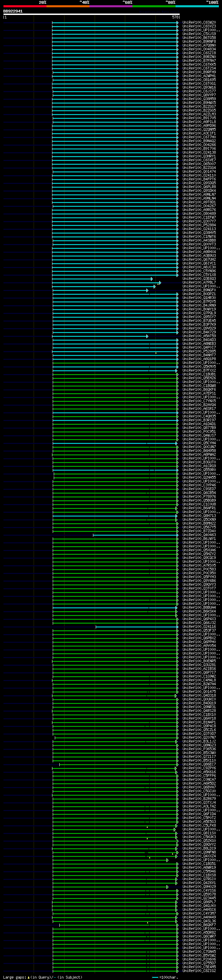
Task: Select label UniRef100_B8BUA4
Action: [199, 608]
